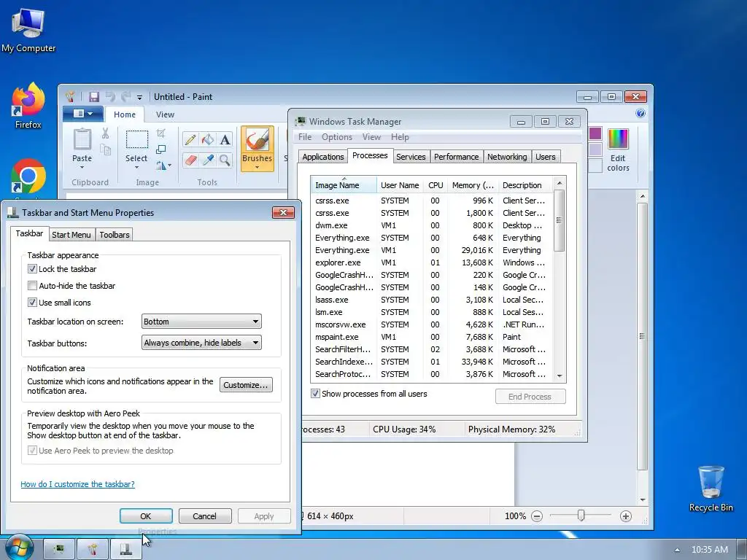This screenshot has height=560, width=747.
Task: Open the Networking tab in Task Manager
Action: [507, 157]
